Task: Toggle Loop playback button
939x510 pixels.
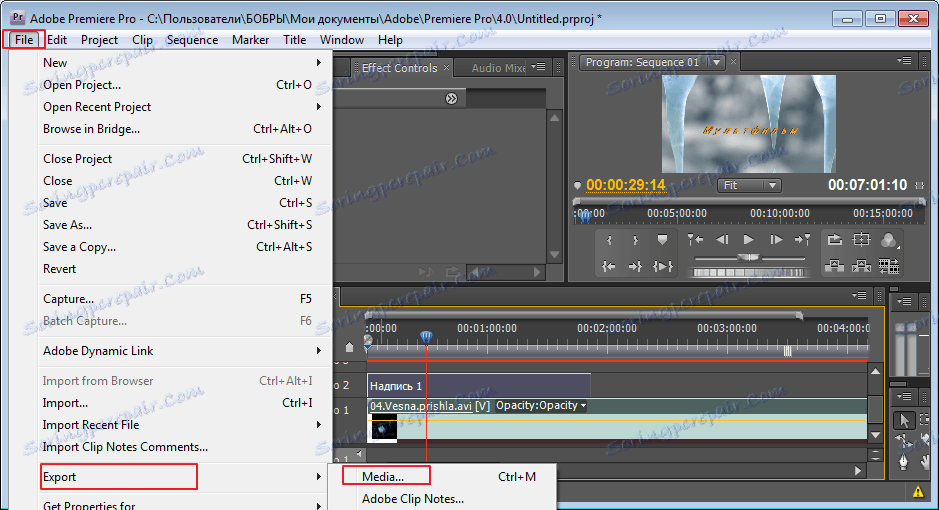Action: click(834, 240)
